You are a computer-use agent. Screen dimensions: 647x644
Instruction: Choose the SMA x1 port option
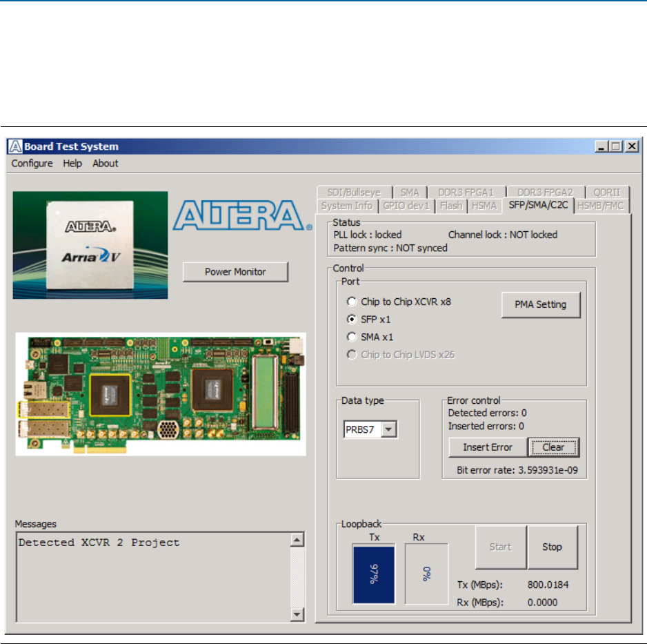click(352, 338)
